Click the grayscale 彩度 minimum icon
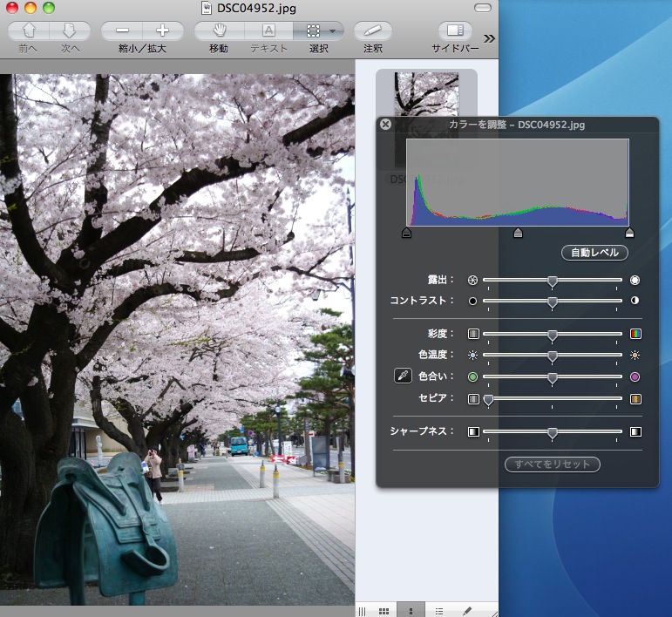 pos(473,334)
